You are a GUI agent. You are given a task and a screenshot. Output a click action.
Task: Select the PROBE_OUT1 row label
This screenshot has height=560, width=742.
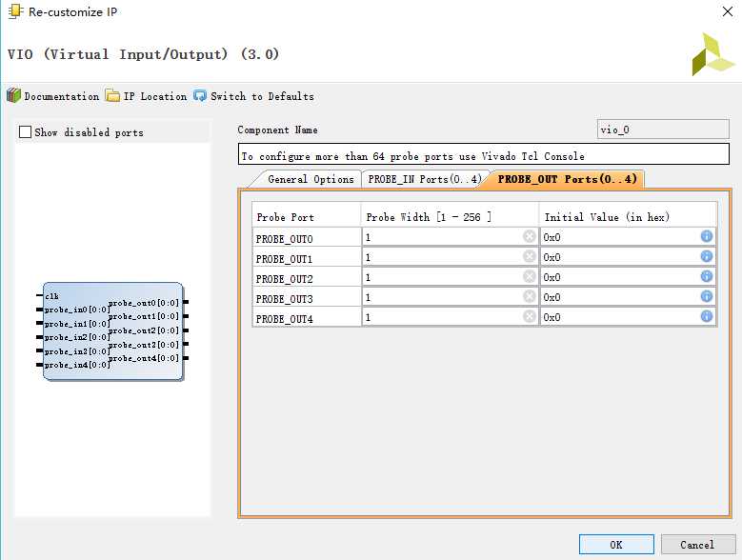coord(285,259)
